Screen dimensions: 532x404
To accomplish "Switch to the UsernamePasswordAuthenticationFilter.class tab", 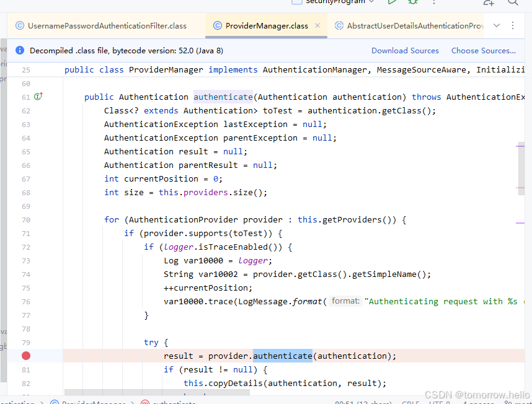I will coord(102,26).
